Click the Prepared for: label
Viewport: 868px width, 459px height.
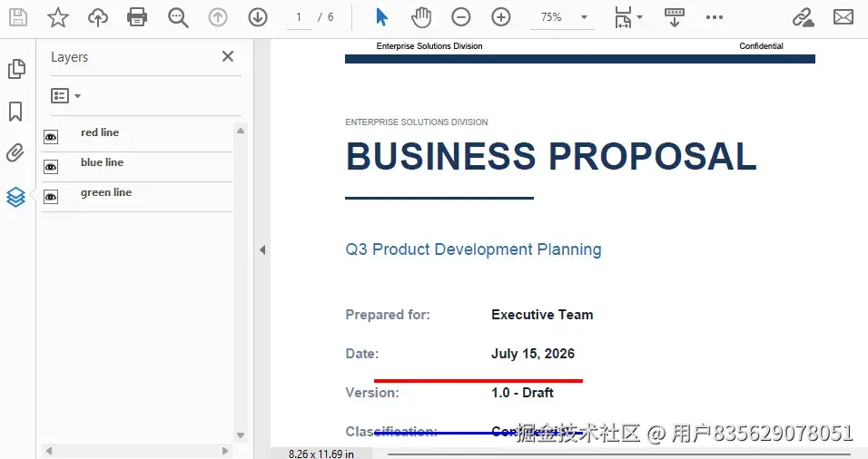388,315
